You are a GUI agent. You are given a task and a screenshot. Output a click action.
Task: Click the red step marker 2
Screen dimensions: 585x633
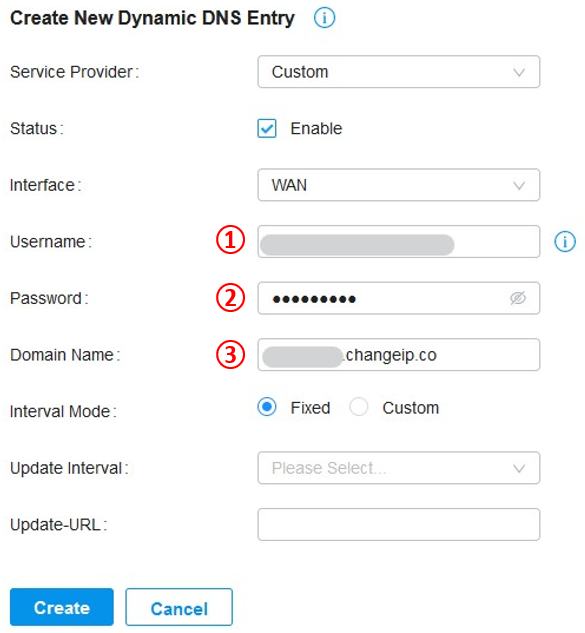click(230, 298)
